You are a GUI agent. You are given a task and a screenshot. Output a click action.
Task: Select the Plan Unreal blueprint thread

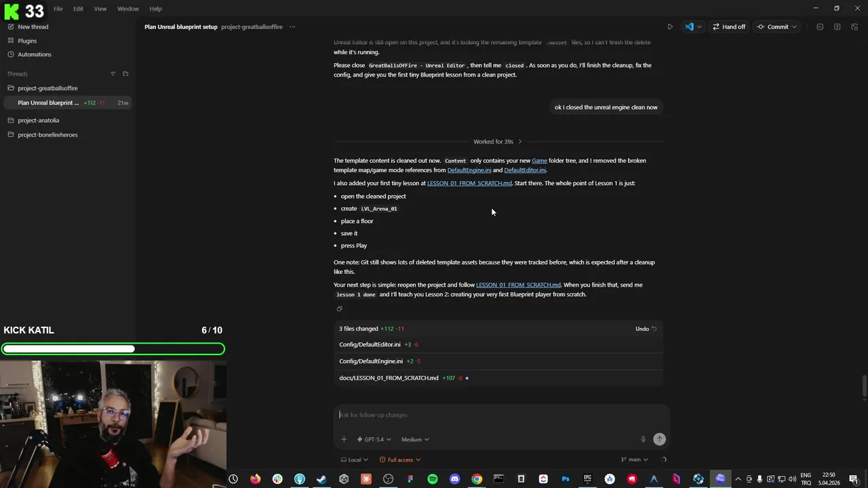[68, 103]
